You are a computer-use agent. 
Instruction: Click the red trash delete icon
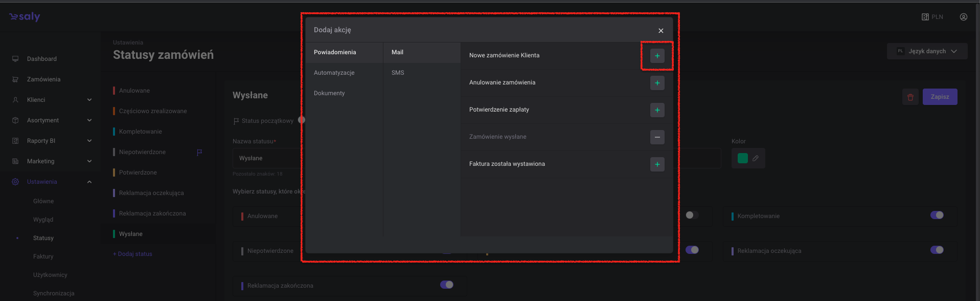coord(910,97)
